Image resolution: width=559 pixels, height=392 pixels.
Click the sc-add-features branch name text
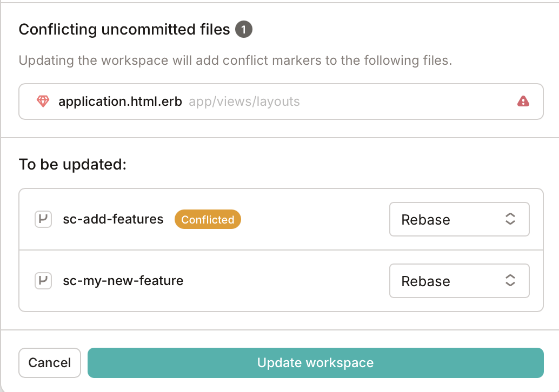112,219
